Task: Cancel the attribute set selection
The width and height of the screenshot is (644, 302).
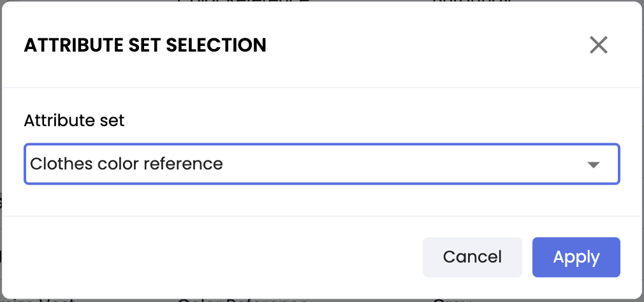Action: [472, 257]
